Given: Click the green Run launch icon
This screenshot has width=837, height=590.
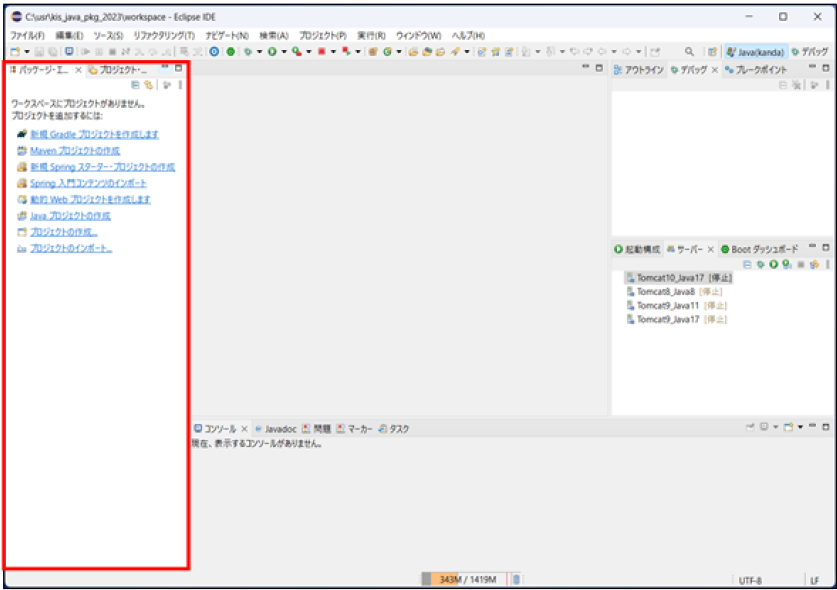Looking at the screenshot, I should point(271,51).
